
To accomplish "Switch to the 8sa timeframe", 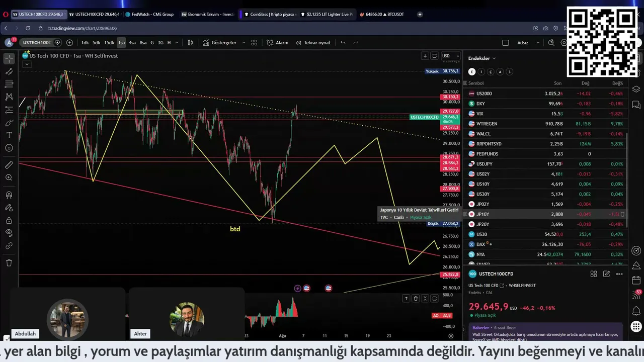I will tap(143, 43).
